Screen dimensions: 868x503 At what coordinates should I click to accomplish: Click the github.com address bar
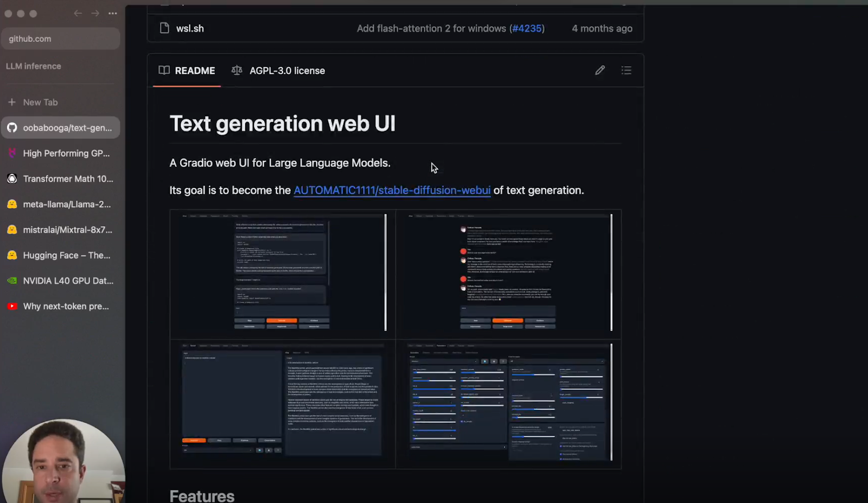(60, 39)
